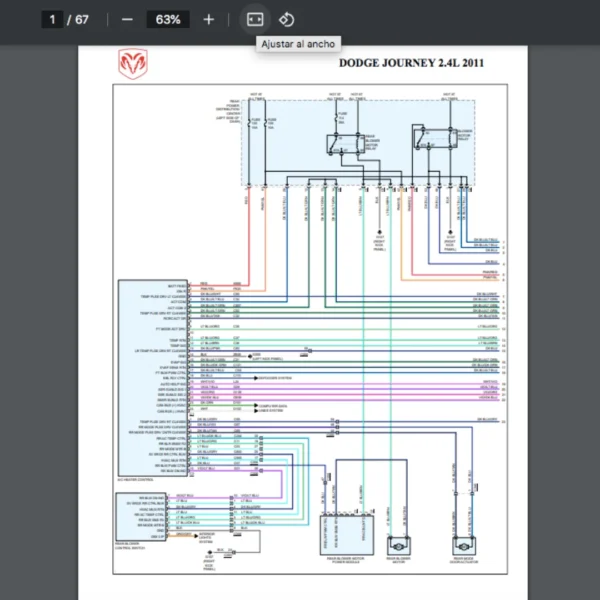Click the zoom in plus button
This screenshot has width=600, height=600.
208,19
